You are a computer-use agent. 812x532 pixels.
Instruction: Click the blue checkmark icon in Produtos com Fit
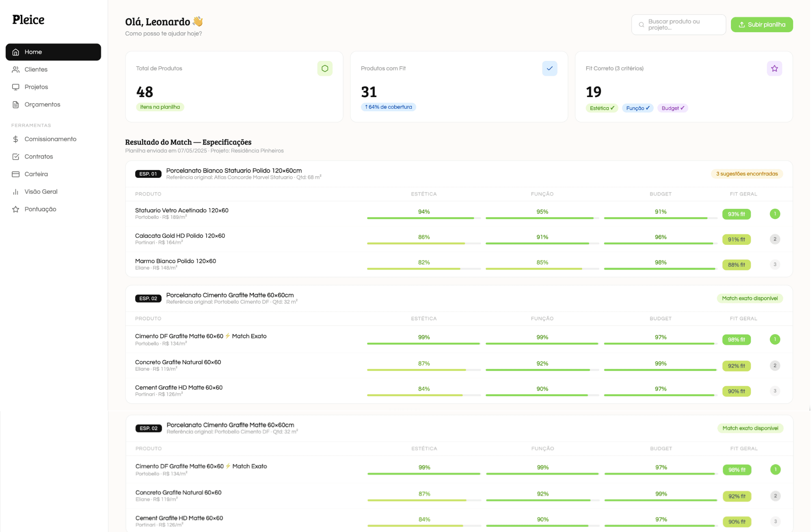[x=549, y=68]
